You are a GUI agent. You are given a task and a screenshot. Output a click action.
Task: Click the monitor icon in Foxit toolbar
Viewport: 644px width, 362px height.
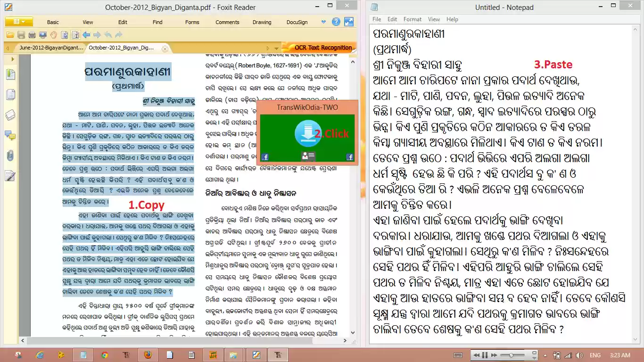[x=42, y=35]
